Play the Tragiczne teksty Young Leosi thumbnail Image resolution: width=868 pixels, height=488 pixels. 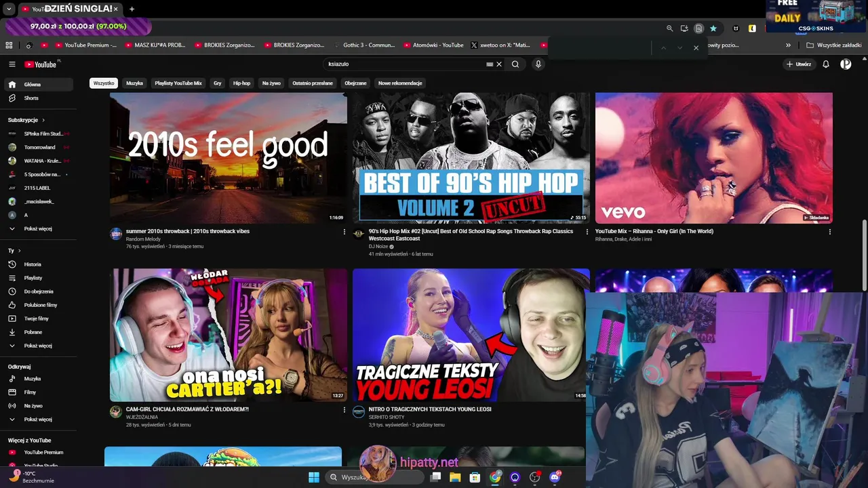[469, 335]
